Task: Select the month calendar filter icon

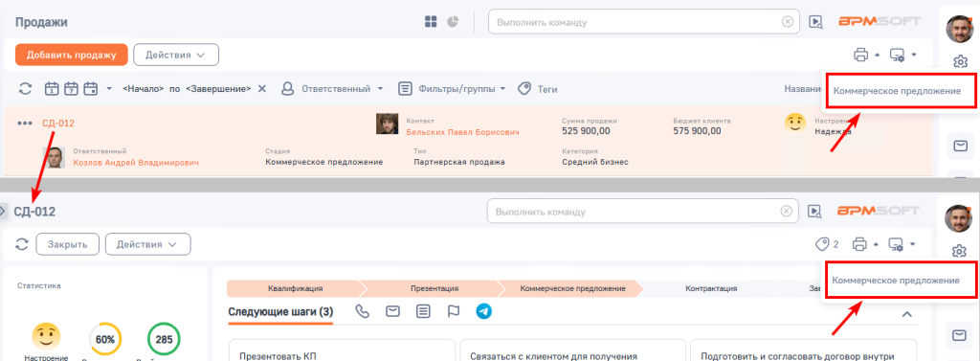Action: [91, 89]
